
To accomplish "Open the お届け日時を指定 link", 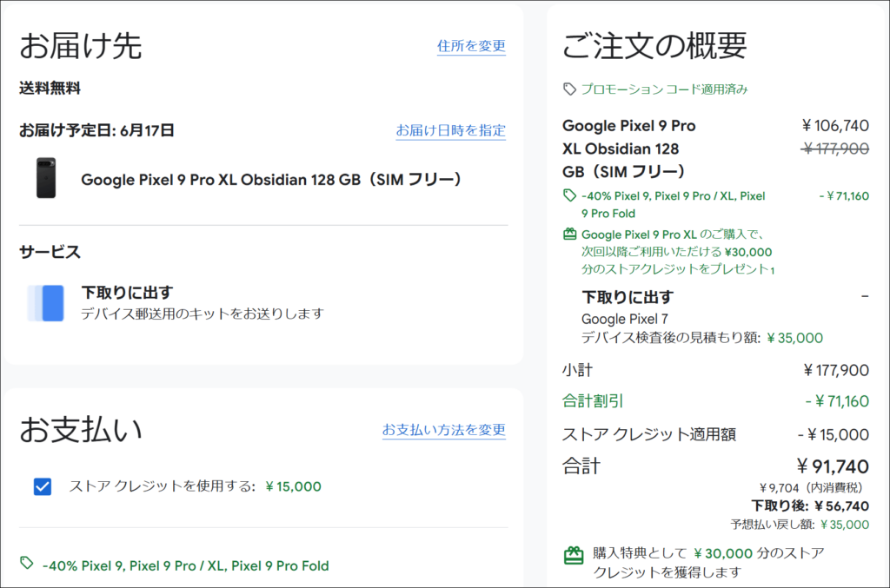I will [451, 130].
